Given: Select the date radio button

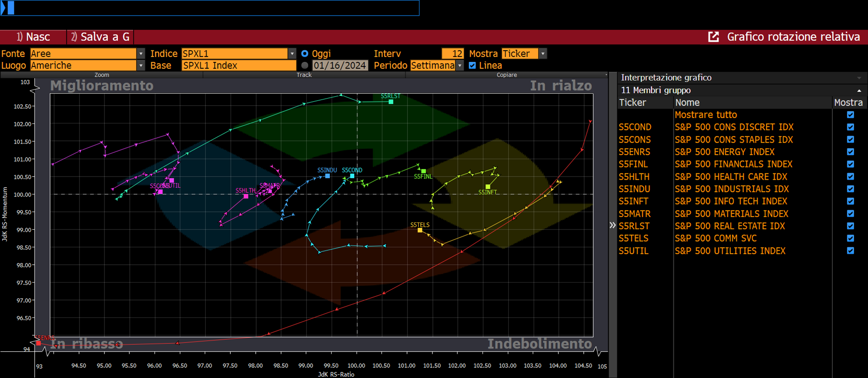Looking at the screenshot, I should 305,66.
